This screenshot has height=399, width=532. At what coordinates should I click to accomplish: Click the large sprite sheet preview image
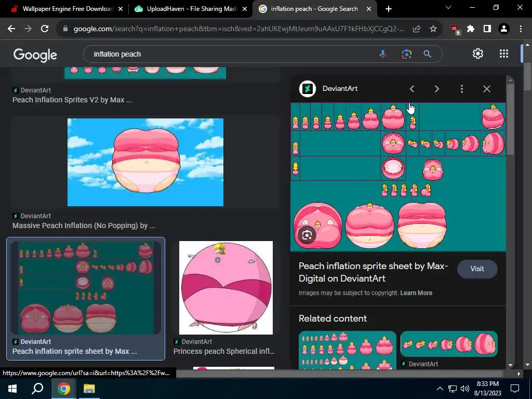(398, 177)
